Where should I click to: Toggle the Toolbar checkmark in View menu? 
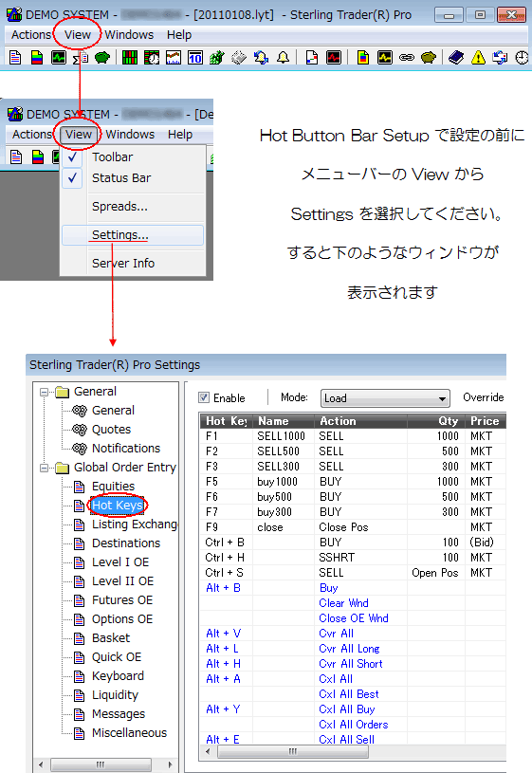(72, 157)
